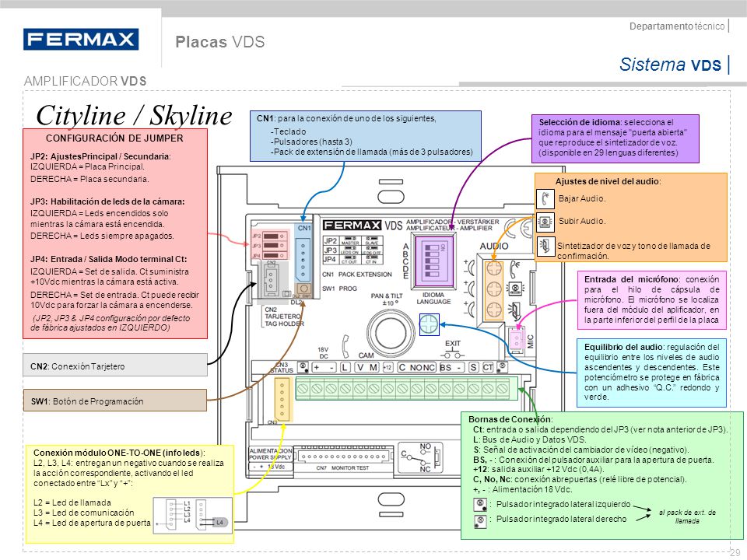Image resolution: width=747 pixels, height=560 pixels.
Task: Click "JP3: Habilitación de leds de la cámara" heading
Action: pyautogui.click(x=107, y=201)
